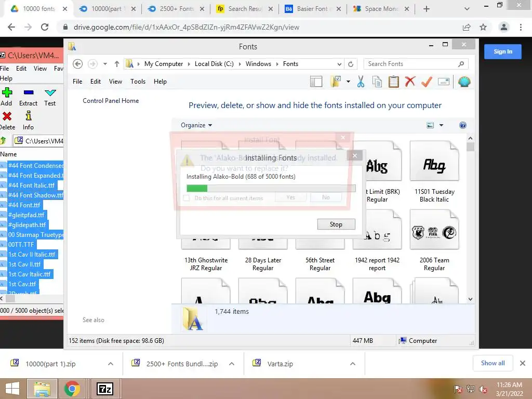Click the Copy icon in Fonts toolbar
Screen dimensions: 532x399
click(x=377, y=82)
